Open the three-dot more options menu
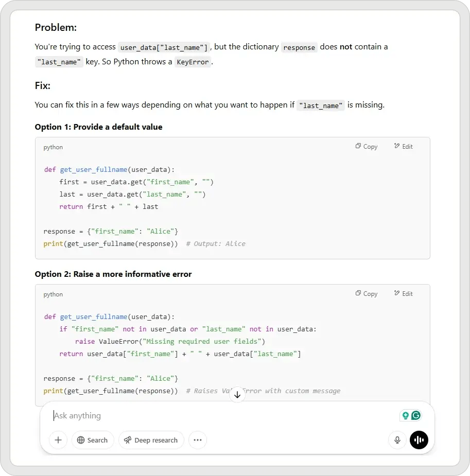The image size is (470, 476). coord(198,440)
